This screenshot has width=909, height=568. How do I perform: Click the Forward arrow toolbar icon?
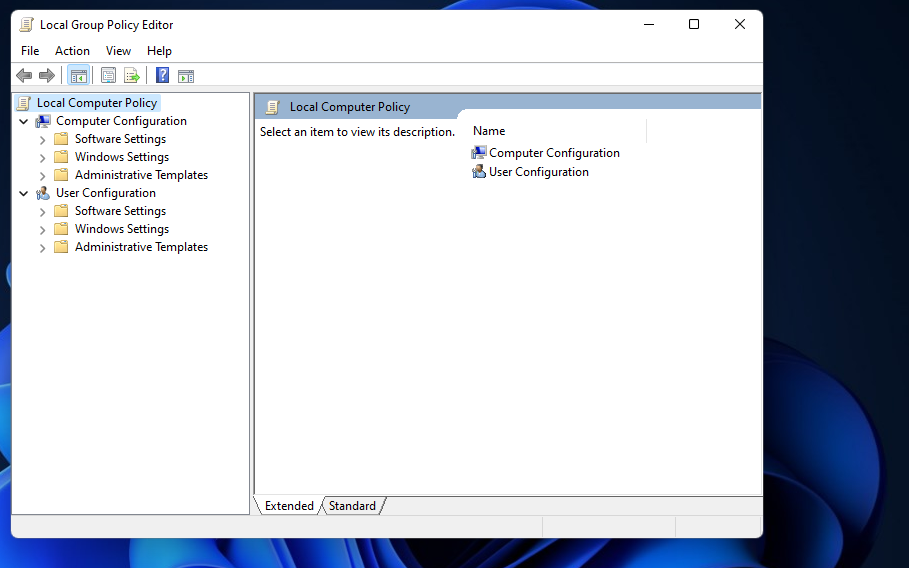click(x=46, y=76)
